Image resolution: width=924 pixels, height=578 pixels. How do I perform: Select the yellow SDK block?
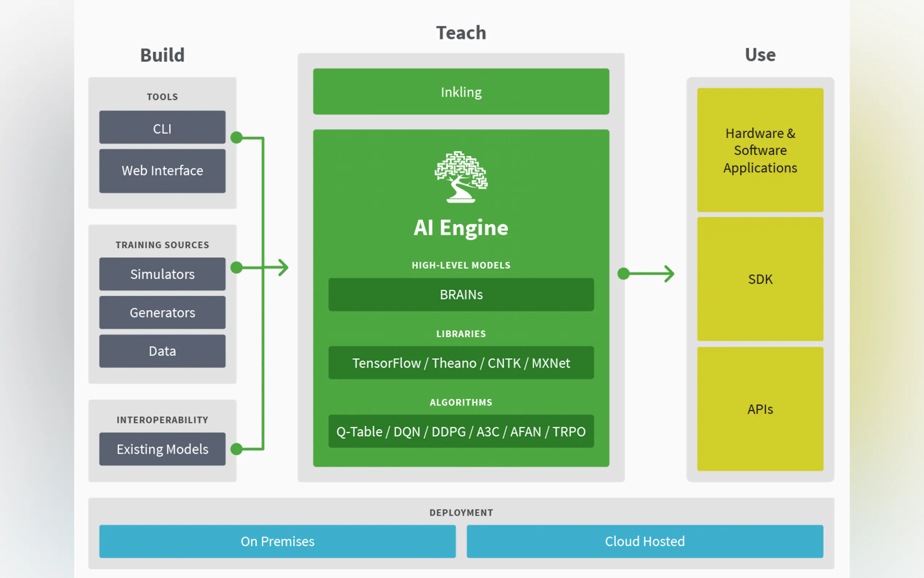point(760,280)
